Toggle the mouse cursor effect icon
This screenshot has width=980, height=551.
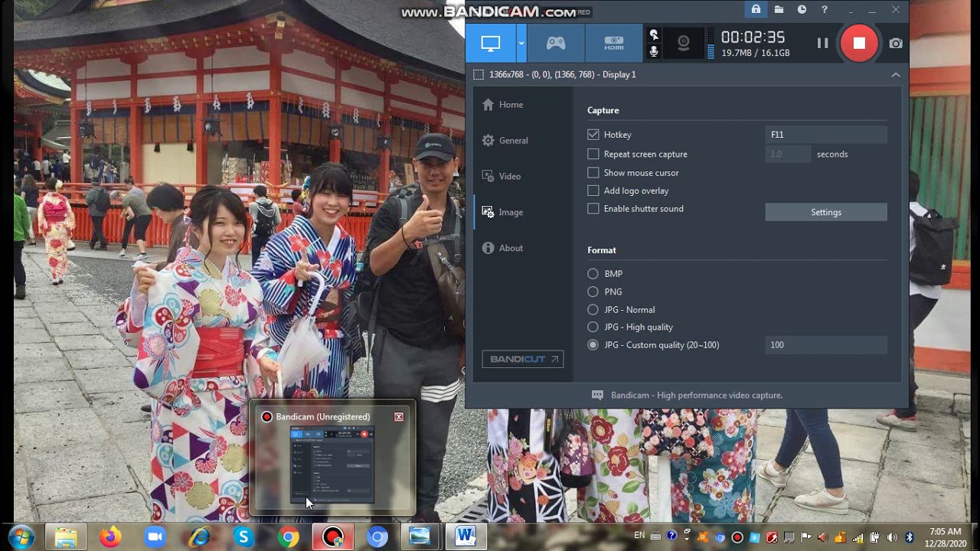click(x=653, y=34)
